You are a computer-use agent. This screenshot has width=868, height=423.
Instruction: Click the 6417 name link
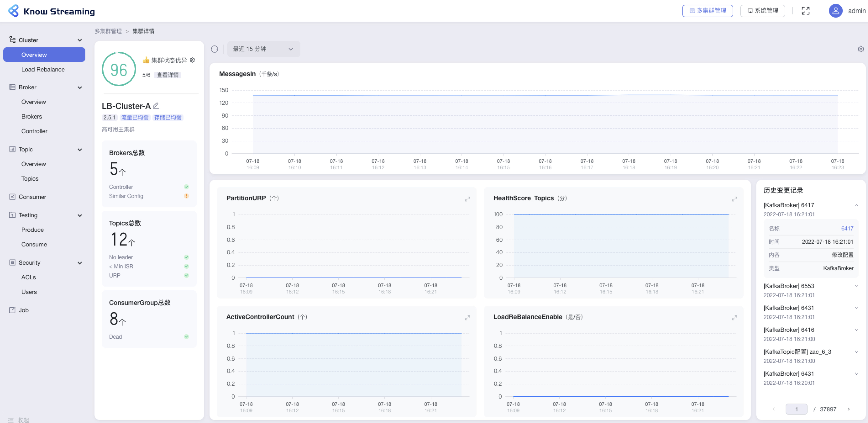click(x=847, y=228)
